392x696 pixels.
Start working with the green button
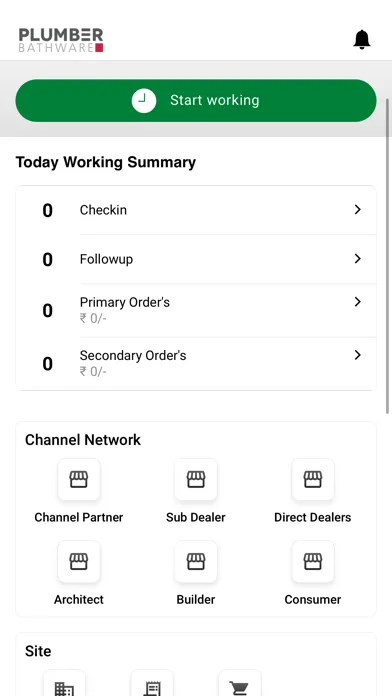tap(196, 100)
